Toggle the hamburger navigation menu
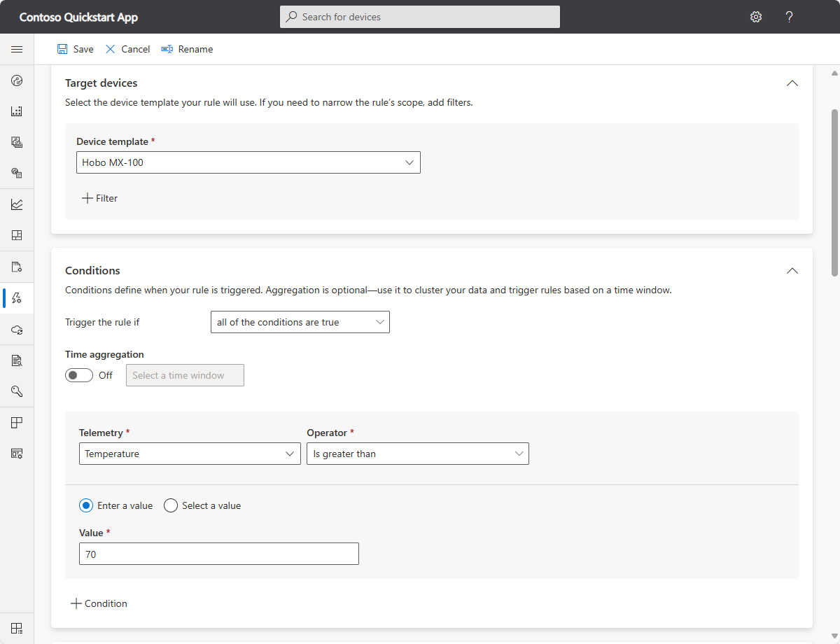 [x=17, y=49]
